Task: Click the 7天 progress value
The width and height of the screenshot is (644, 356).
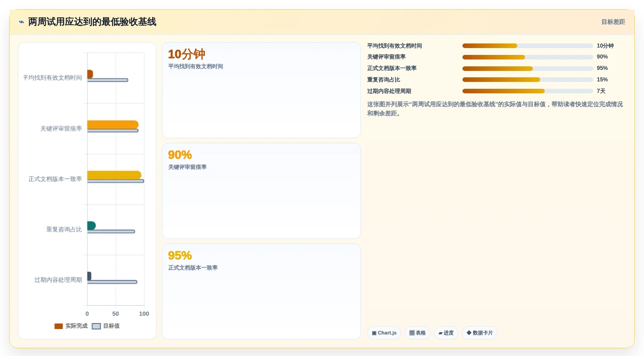Action: (601, 91)
